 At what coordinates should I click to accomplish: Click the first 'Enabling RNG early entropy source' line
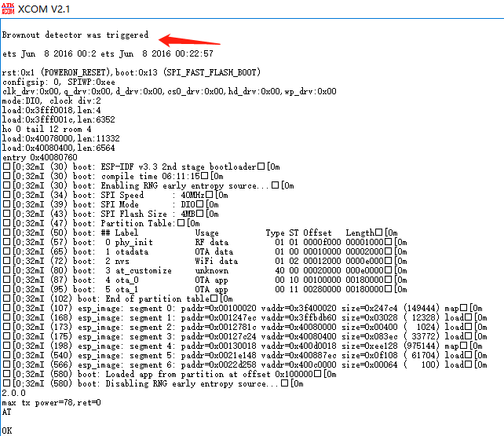pos(148,186)
